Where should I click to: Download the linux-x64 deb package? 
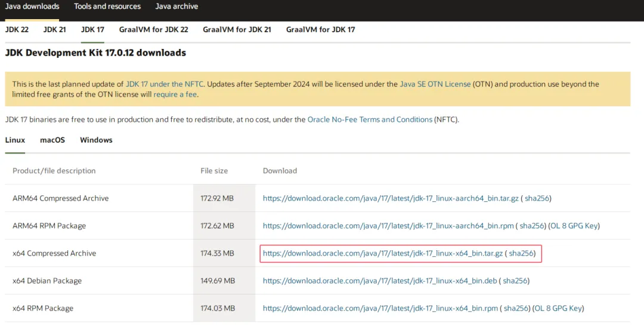tap(380, 281)
